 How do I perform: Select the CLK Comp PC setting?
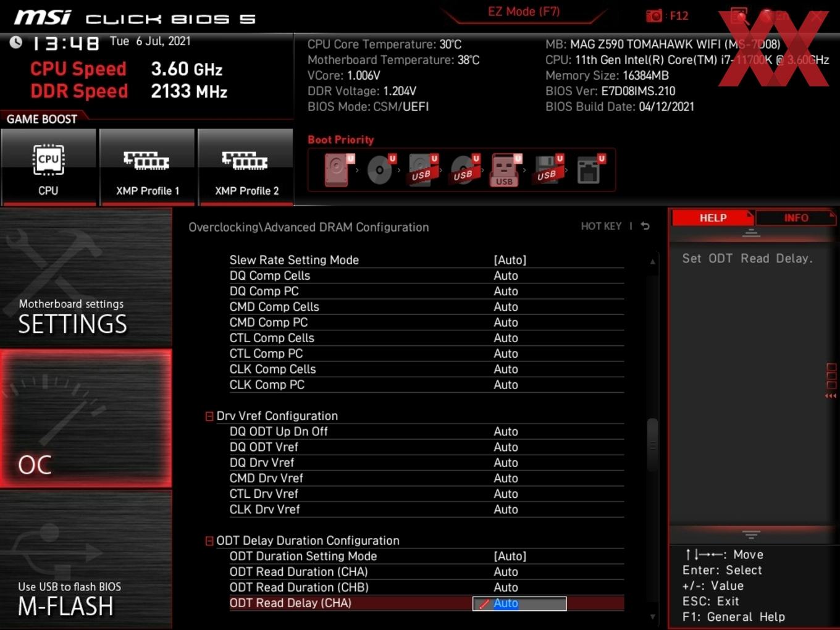click(x=427, y=385)
